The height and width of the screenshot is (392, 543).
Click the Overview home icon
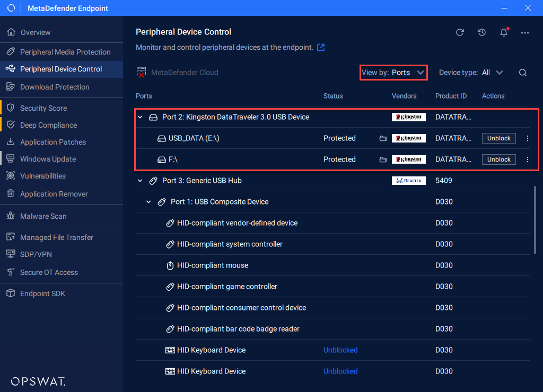pos(11,32)
